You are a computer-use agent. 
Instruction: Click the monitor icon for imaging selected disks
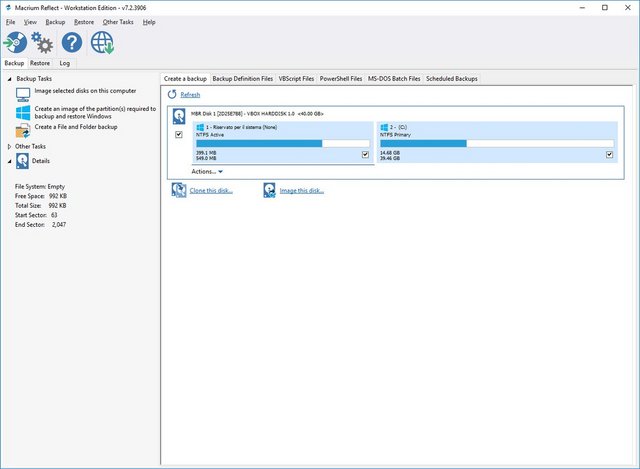click(23, 95)
